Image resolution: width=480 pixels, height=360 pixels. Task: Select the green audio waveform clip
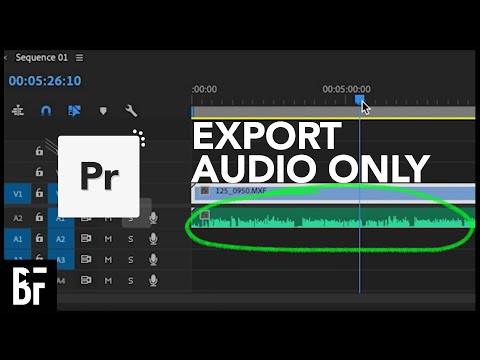point(333,218)
